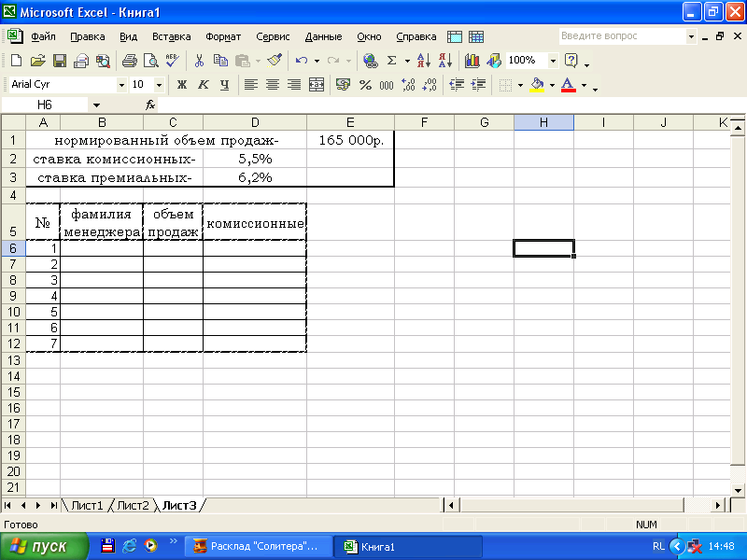Expand the Arial Cyr font dropdown
This screenshot has width=747, height=560.
click(121, 85)
